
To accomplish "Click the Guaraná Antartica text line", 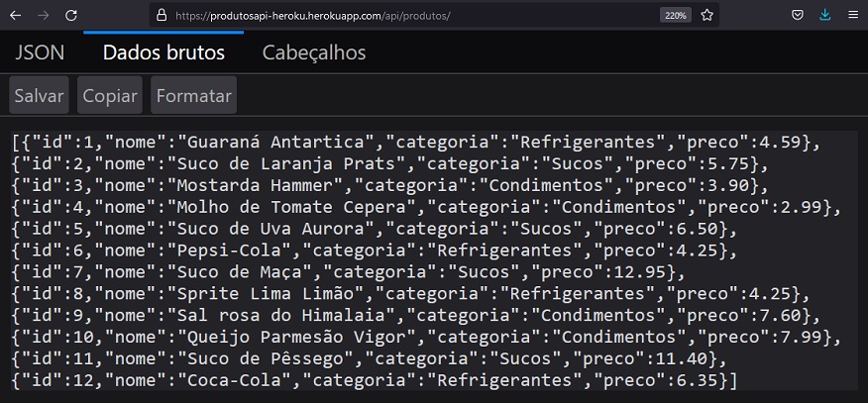I will tap(416, 142).
